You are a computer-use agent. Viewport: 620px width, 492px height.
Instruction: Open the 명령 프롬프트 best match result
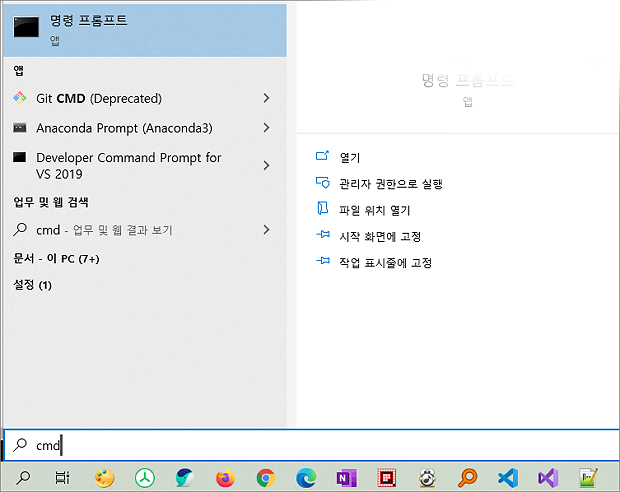coord(145,30)
